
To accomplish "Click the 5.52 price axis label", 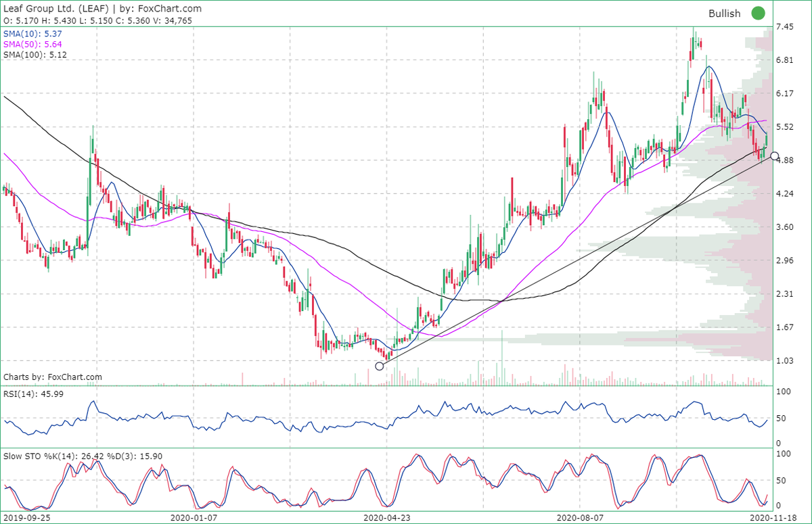I will 786,127.
